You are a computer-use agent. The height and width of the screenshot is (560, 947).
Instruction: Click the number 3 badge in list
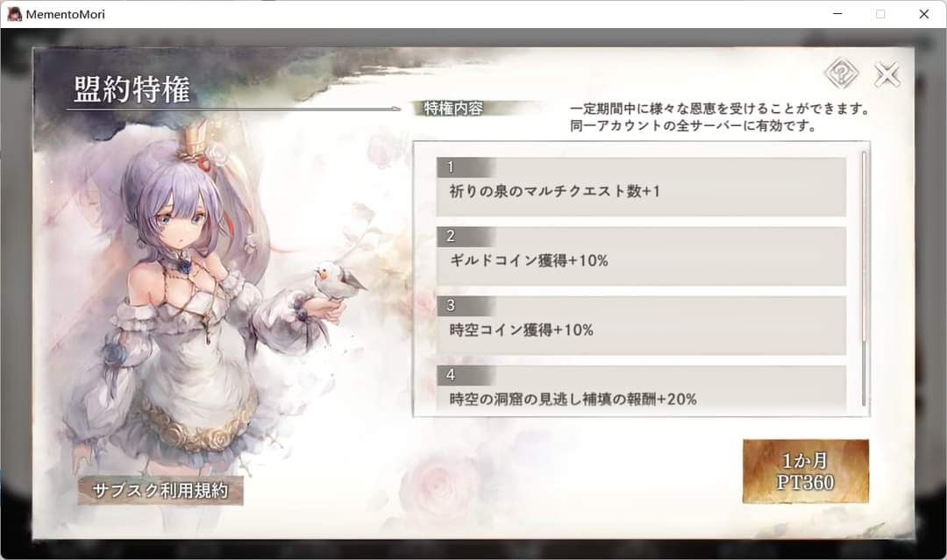click(x=451, y=306)
